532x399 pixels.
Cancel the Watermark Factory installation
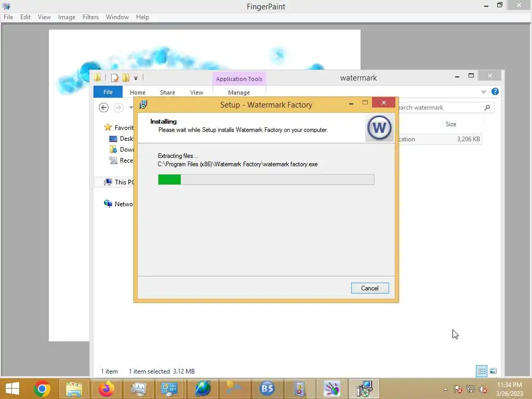coord(370,288)
